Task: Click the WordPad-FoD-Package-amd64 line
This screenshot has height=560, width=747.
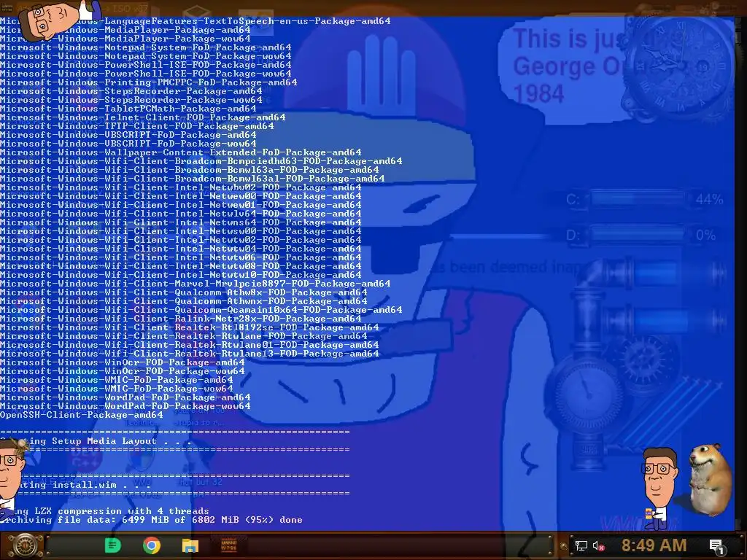Action: [125, 397]
